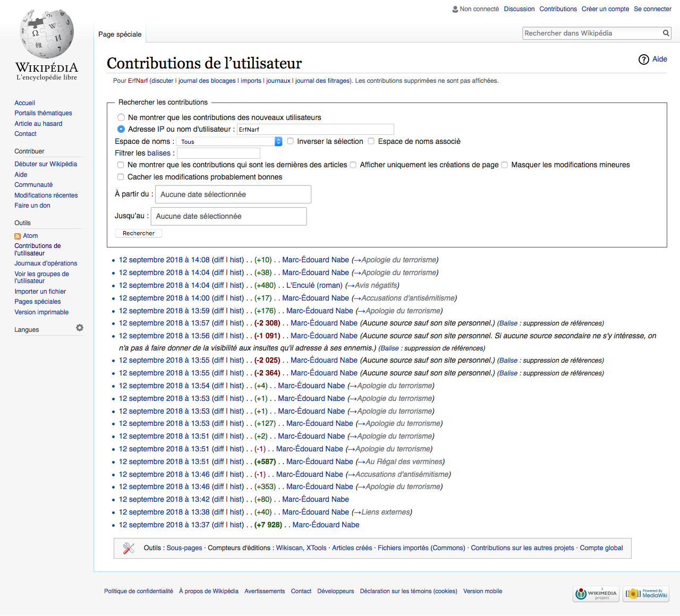Click in the username field containing ErfNarf
Screen dimensions: 680x616
(x=316, y=129)
